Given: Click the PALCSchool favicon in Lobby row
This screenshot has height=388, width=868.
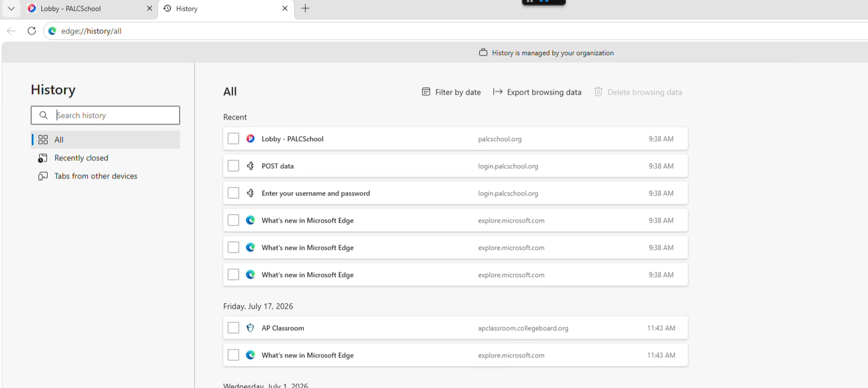Looking at the screenshot, I should pyautogui.click(x=250, y=139).
